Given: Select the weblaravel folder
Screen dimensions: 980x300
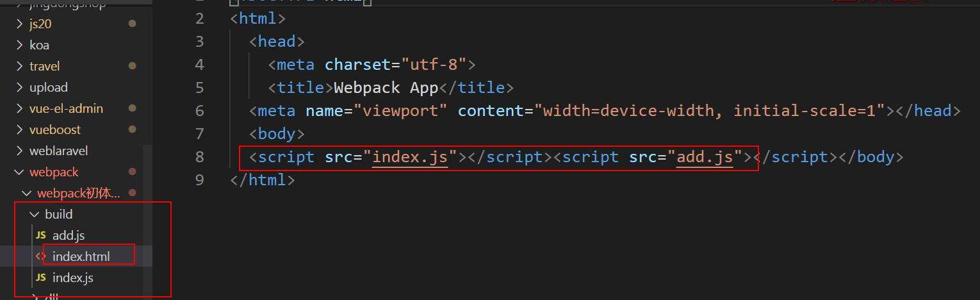Looking at the screenshot, I should pos(58,151).
